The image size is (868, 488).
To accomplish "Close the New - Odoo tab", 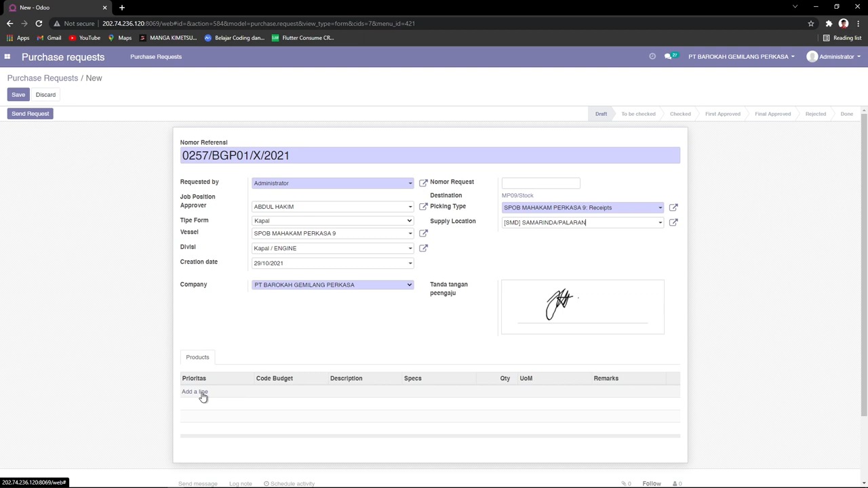I will click(104, 7).
